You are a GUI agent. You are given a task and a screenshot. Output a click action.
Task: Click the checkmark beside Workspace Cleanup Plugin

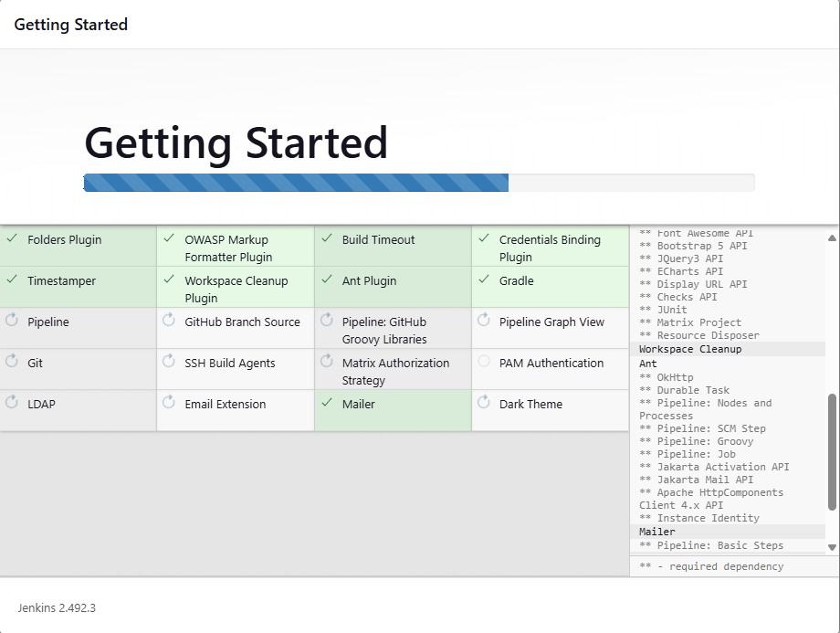(x=169, y=280)
